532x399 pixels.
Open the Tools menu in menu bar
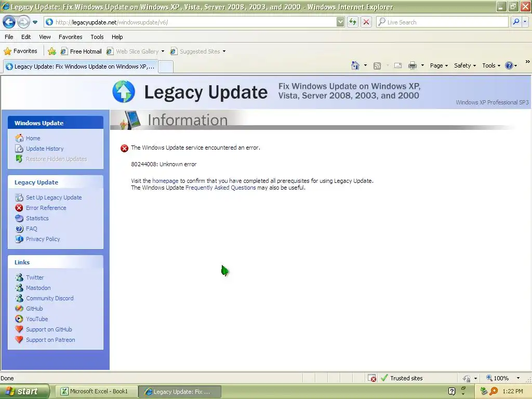(97, 37)
